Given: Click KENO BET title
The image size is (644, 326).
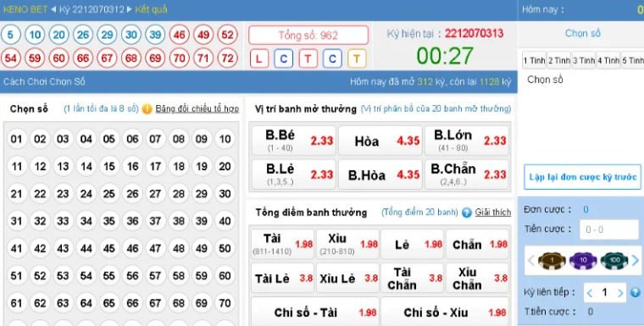Looking at the screenshot, I should click(25, 9).
